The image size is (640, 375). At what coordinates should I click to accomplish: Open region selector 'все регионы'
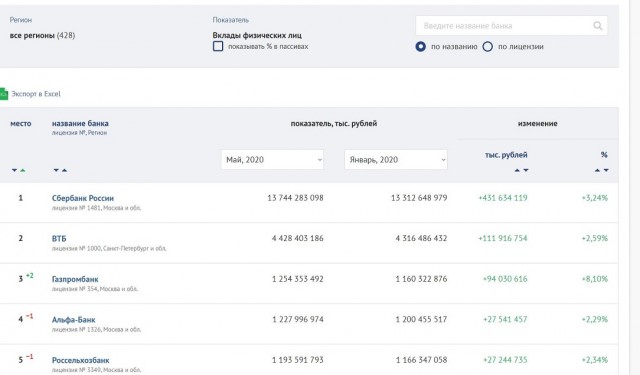pos(42,36)
